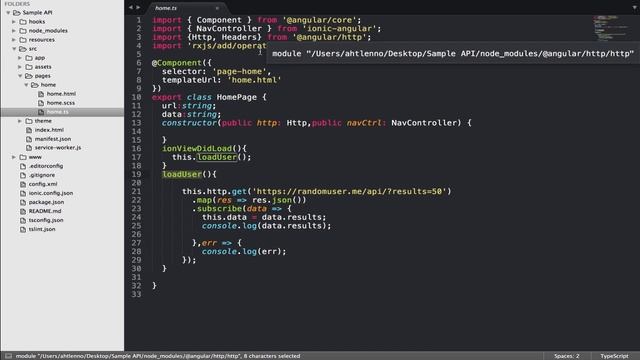Viewport: 640px width, 360px height.
Task: Click the tsconfig.json file icon
Action: click(23, 220)
